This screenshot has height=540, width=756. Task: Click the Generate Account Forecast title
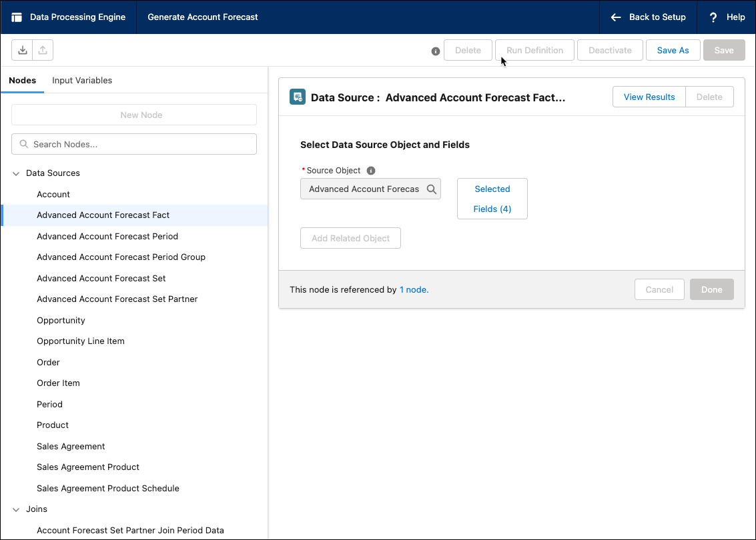pos(202,17)
